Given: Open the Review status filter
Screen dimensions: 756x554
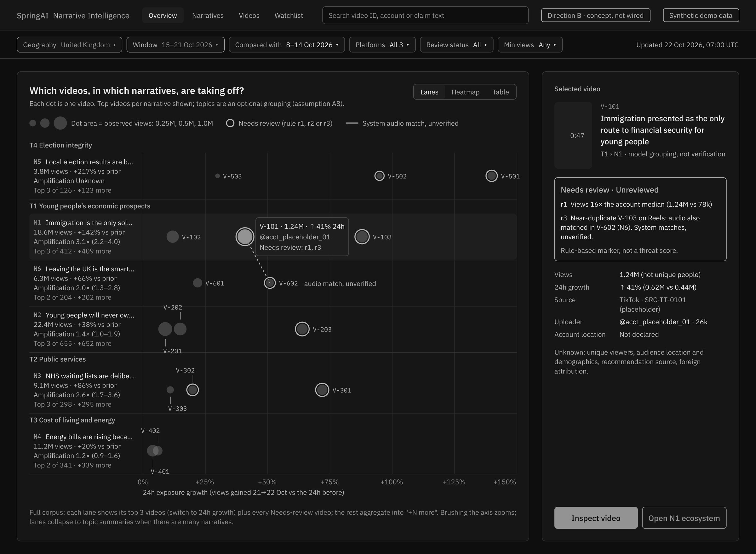Looking at the screenshot, I should tap(456, 45).
